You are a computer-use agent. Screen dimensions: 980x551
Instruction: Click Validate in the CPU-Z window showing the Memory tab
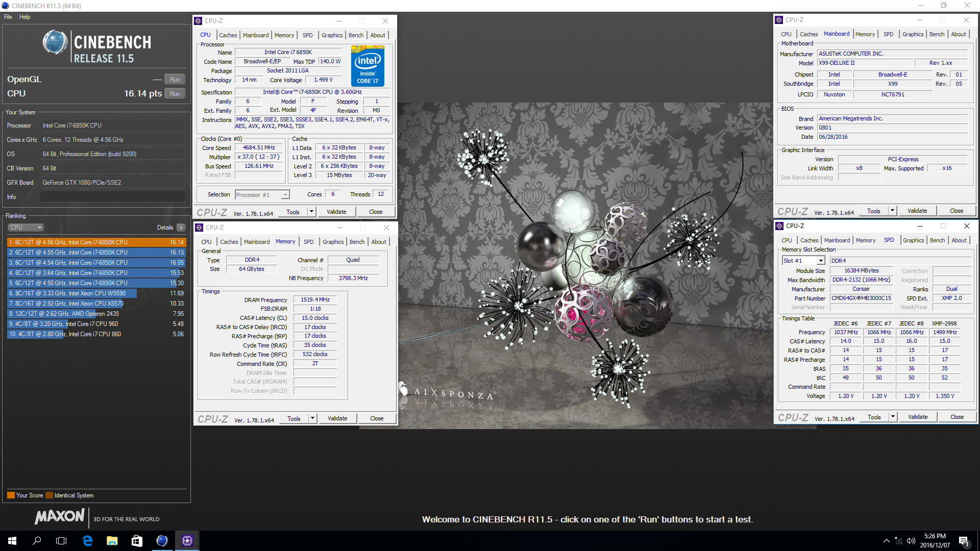tap(337, 418)
